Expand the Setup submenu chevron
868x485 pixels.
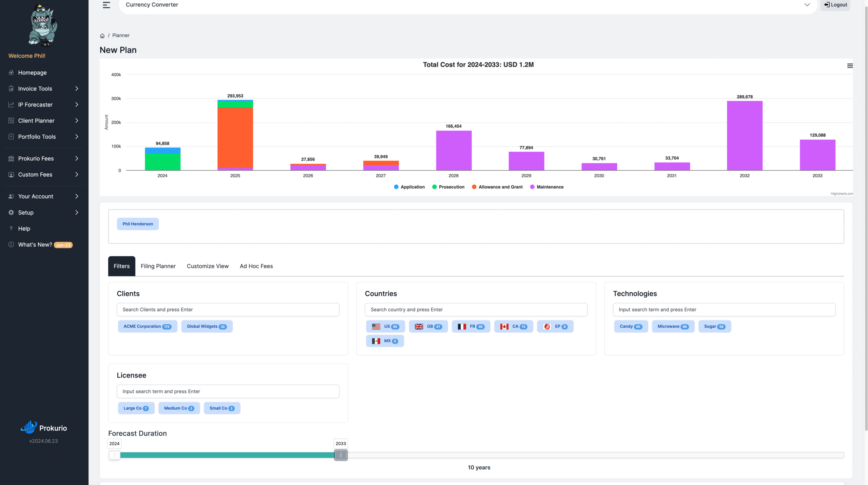point(77,212)
